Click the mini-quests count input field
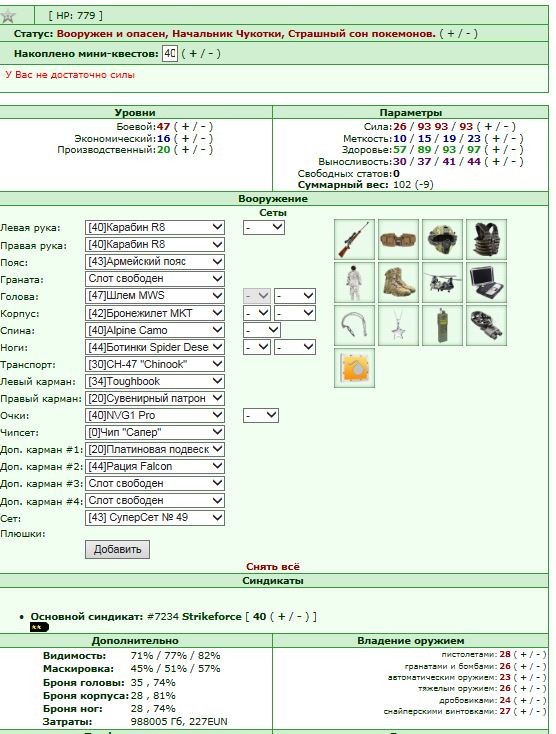 (x=170, y=53)
